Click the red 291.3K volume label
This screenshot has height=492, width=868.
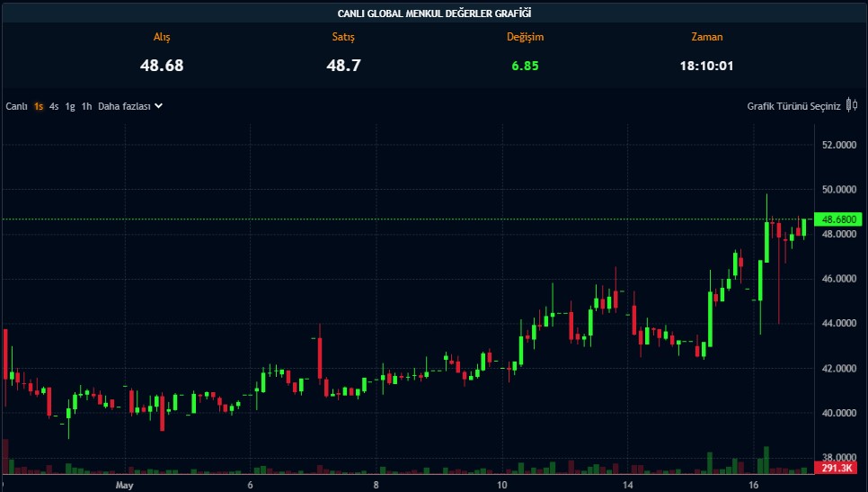(x=839, y=468)
